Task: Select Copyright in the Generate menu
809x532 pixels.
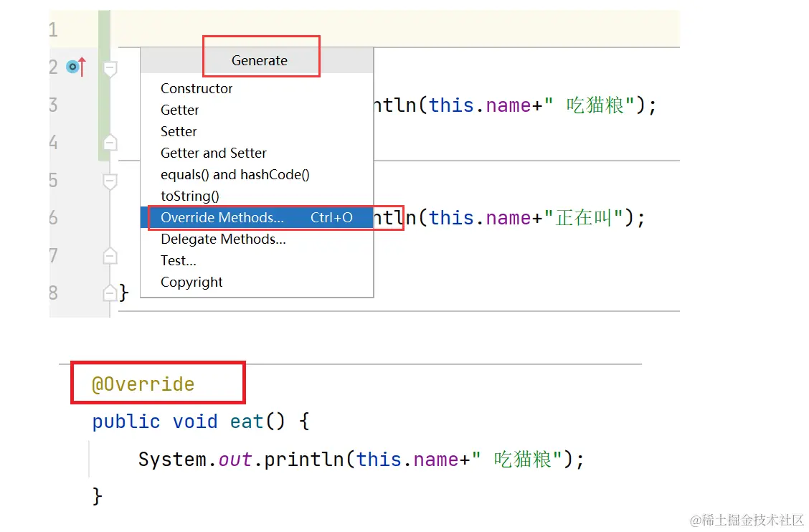Action: 257,282
